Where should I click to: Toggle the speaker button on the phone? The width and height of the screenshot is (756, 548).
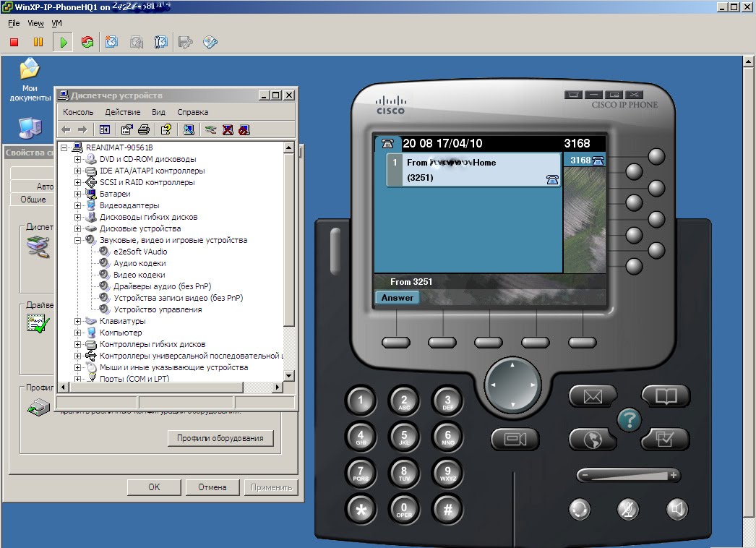pos(676,509)
